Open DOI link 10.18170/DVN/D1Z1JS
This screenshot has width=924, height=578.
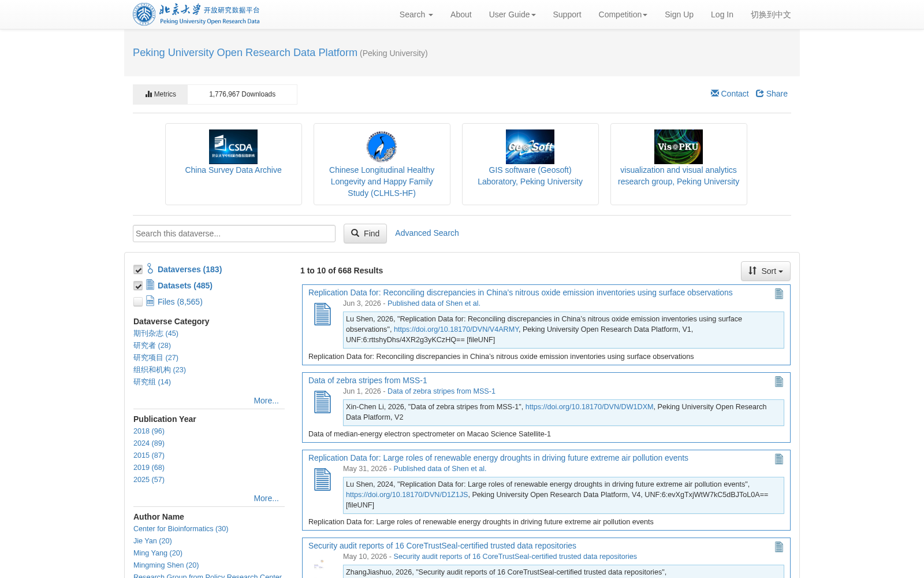pyautogui.click(x=407, y=495)
